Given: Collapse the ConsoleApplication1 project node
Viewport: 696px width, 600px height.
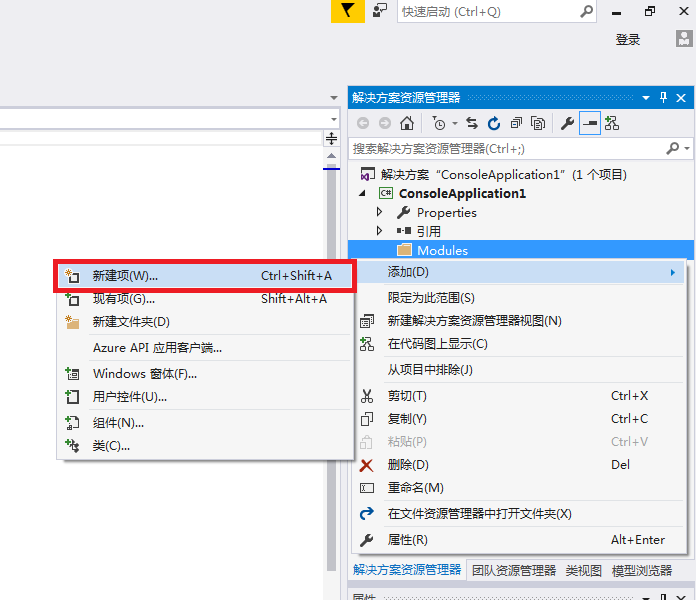Looking at the screenshot, I should click(x=363, y=193).
